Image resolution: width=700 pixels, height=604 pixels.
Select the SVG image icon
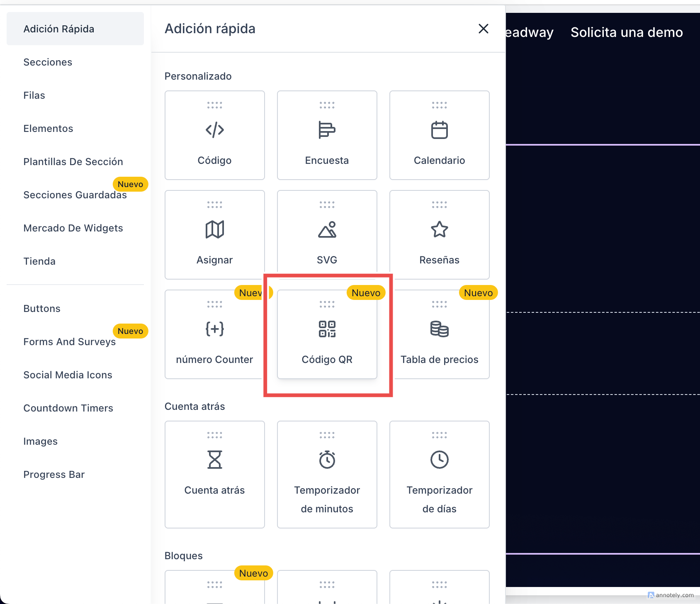coord(327,229)
